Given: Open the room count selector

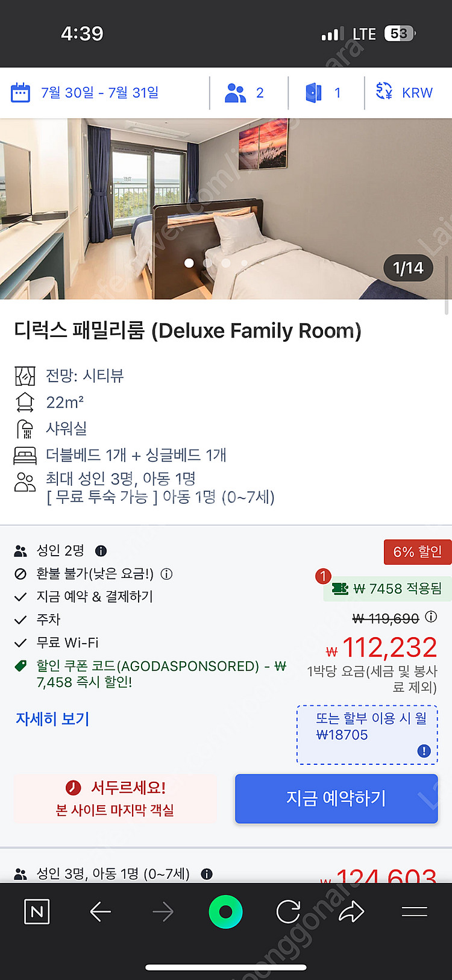Looking at the screenshot, I should [x=323, y=93].
